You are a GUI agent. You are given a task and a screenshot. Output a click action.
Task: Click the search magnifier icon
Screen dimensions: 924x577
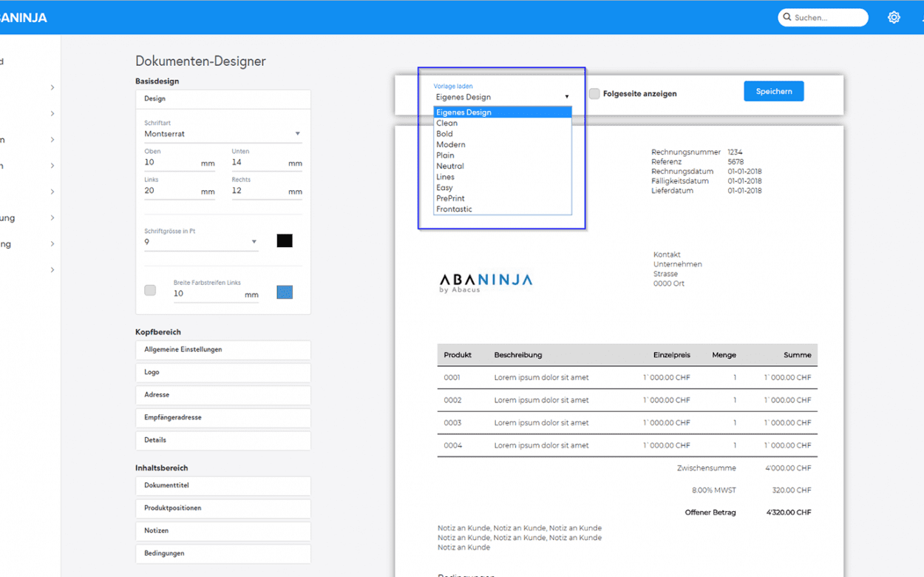tap(787, 17)
